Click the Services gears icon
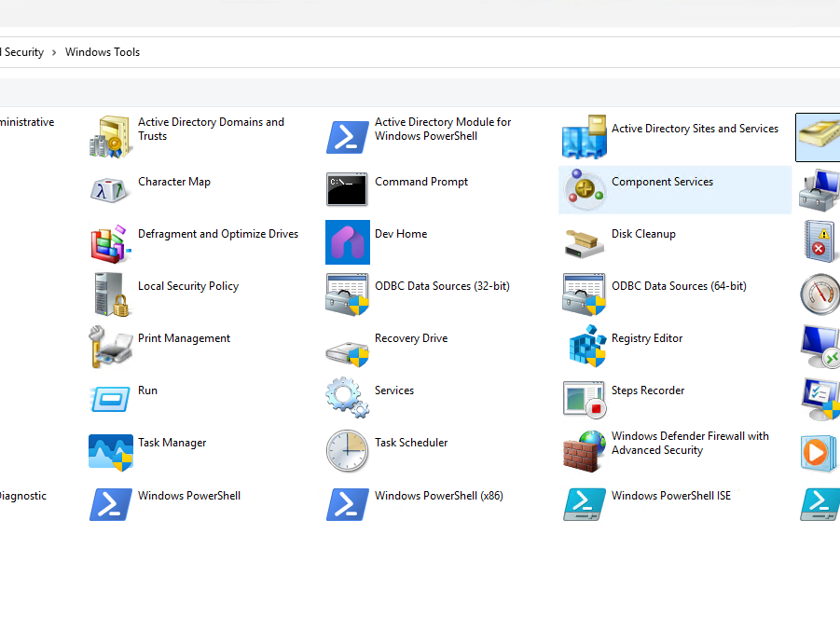This screenshot has width=840, height=630. tap(348, 399)
